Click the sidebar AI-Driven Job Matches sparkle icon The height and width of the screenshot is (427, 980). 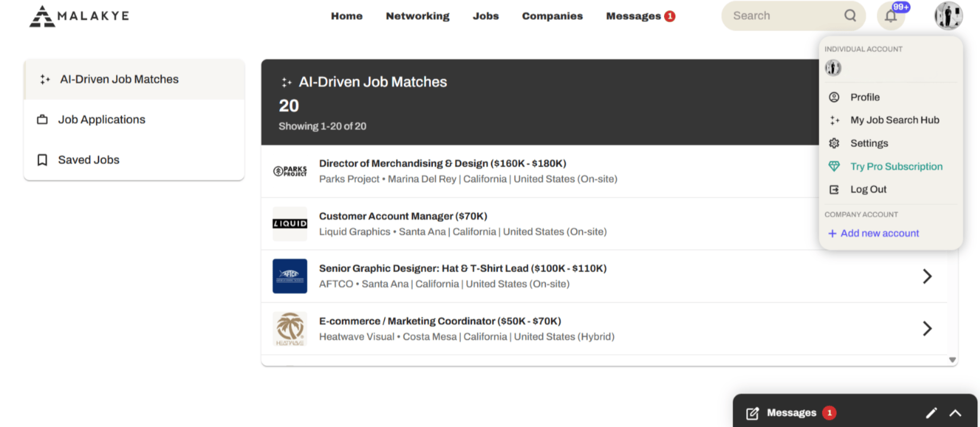click(x=45, y=80)
